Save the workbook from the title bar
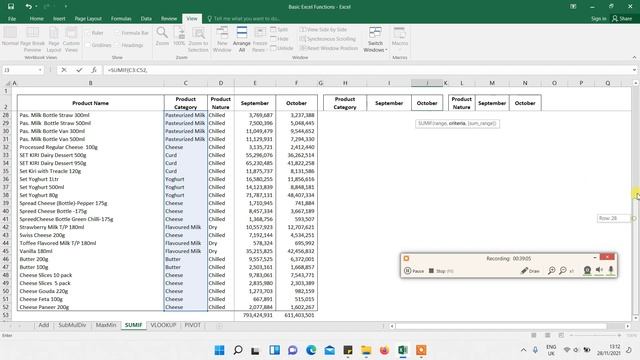Image resolution: width=640 pixels, height=360 pixels. [x=11, y=6]
